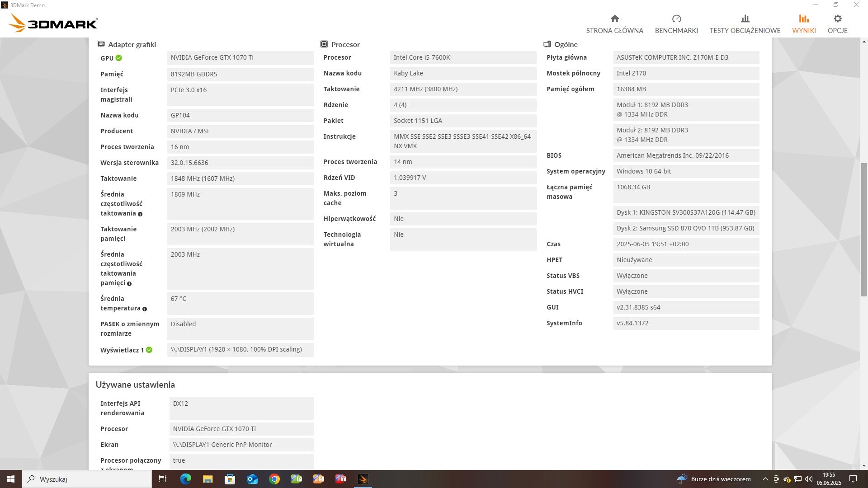868x488 pixels.
Task: Select the 1.039917 V core VID value
Action: [x=463, y=178]
